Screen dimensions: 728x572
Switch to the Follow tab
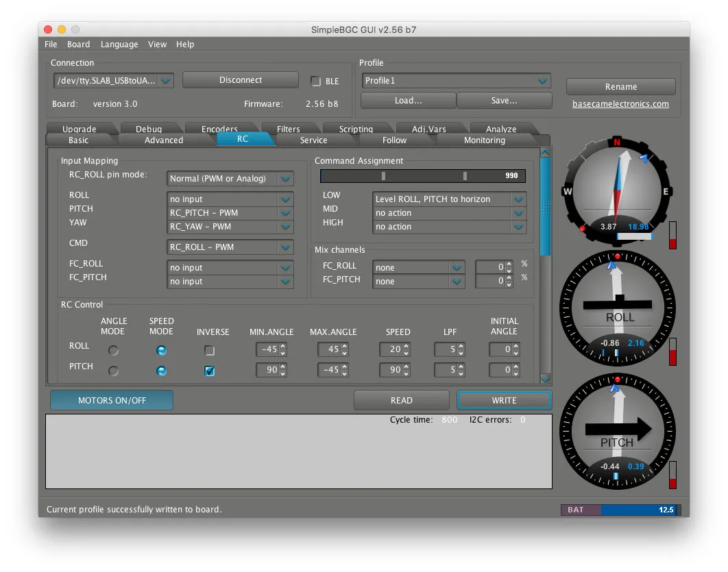click(x=394, y=140)
